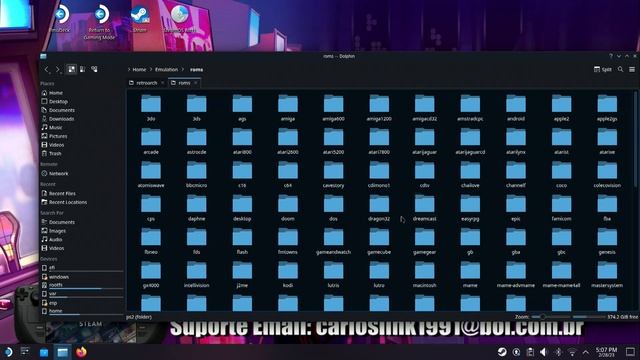Select the genesis folder
The width and height of the screenshot is (640, 360).
point(607,241)
